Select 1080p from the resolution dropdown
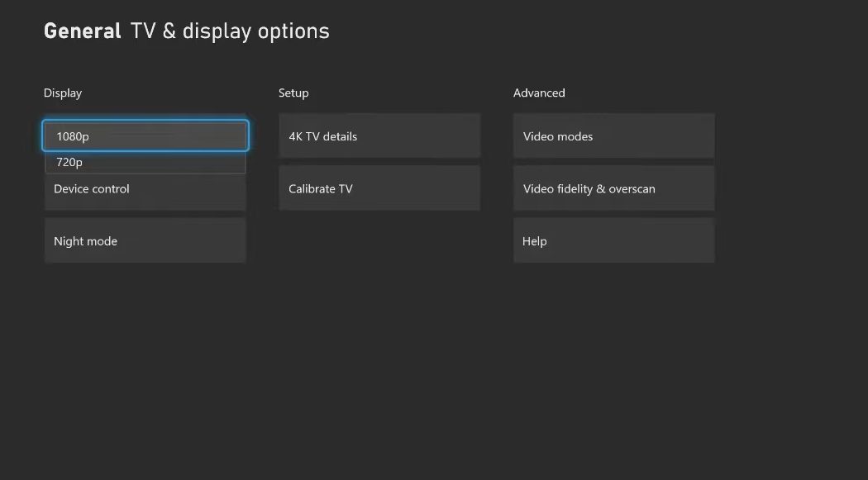This screenshot has height=480, width=868. (145, 135)
